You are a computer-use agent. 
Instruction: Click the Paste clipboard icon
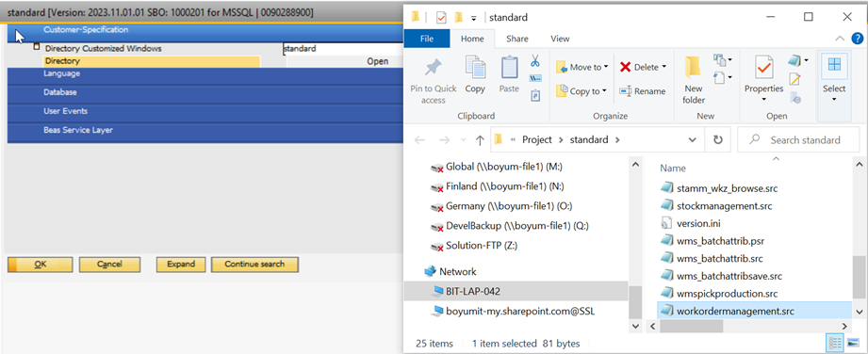click(509, 68)
